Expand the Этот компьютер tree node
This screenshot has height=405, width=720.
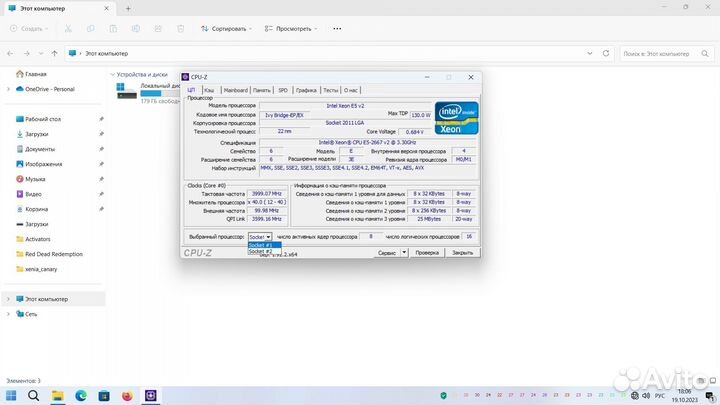point(8,299)
